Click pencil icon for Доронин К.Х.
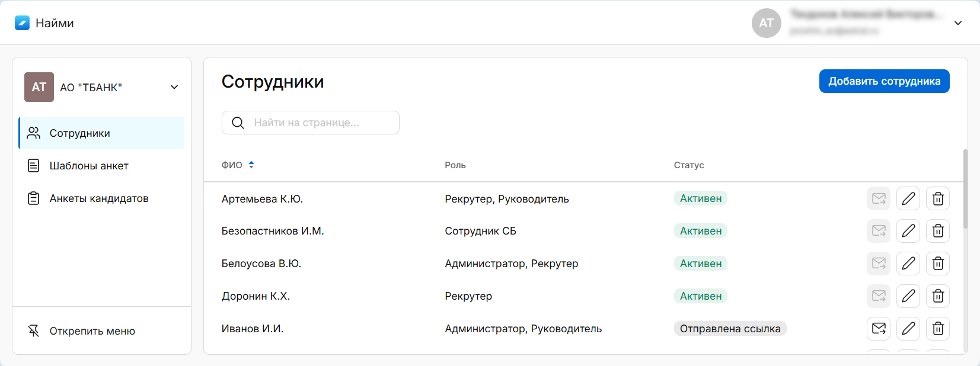The width and height of the screenshot is (980, 366). coord(908,296)
